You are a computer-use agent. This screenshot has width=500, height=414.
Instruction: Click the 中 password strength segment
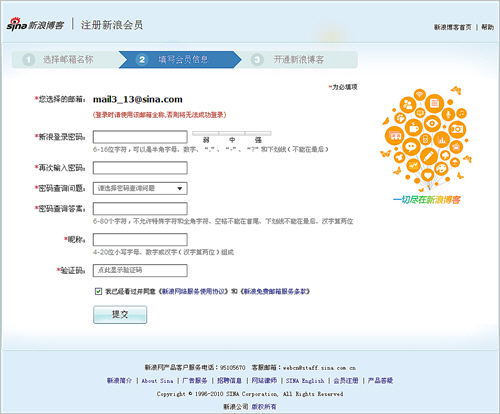tap(232, 137)
